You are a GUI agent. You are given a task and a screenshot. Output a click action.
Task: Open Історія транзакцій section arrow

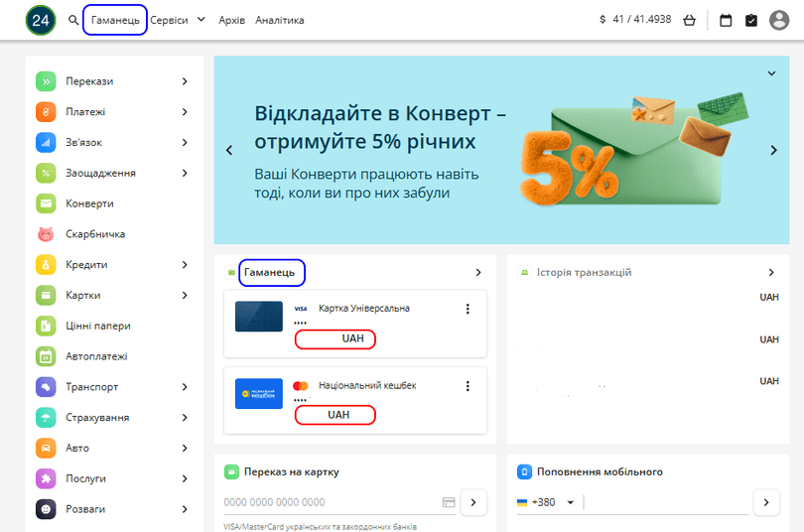(x=771, y=273)
